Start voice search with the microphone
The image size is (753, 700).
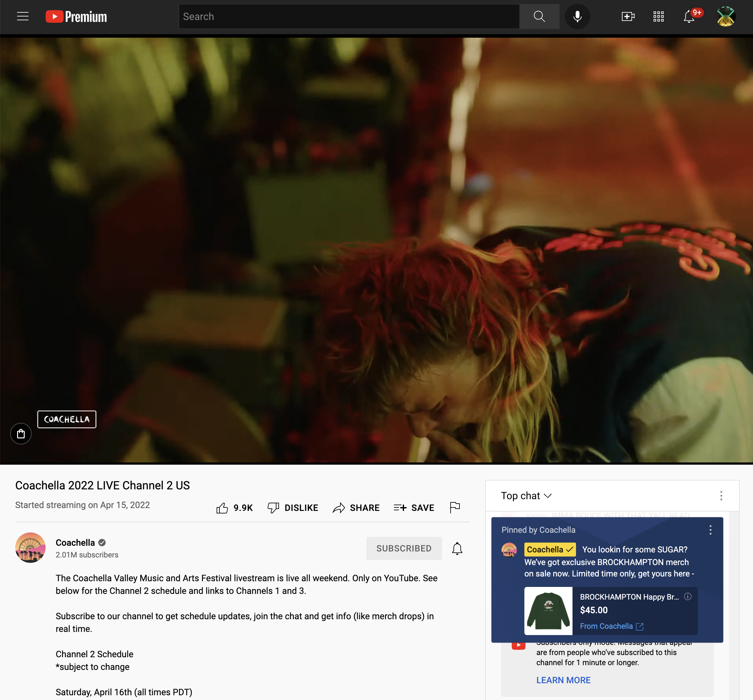click(577, 16)
